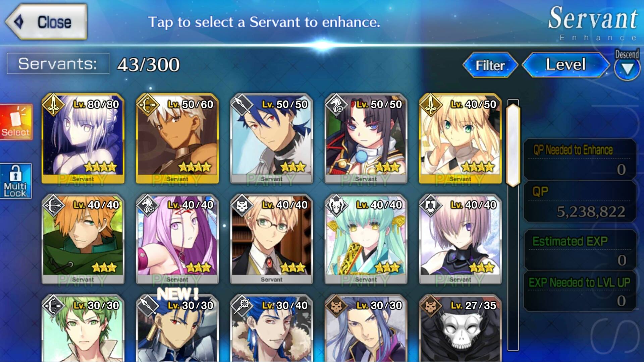Select the Lv. 40/50 blonde Saber servant

(x=460, y=138)
